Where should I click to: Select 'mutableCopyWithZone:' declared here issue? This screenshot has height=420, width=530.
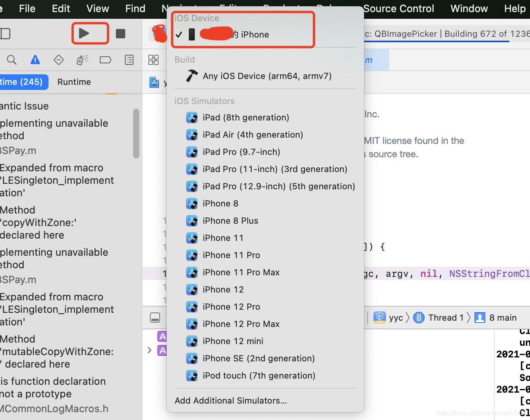click(57, 352)
